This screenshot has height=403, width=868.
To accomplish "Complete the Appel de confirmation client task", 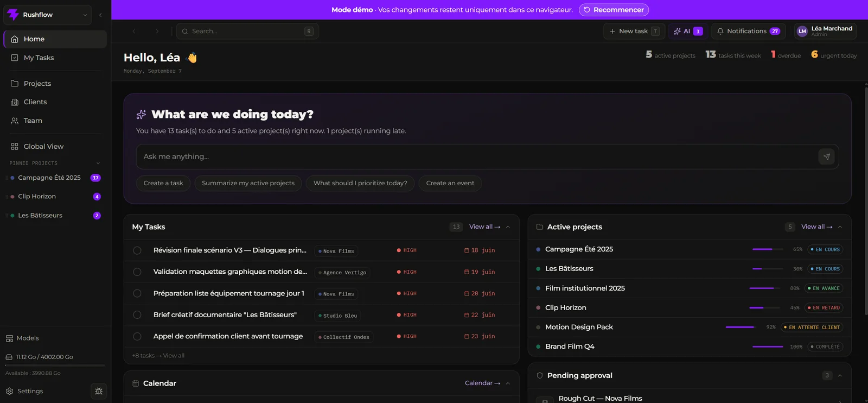I will [x=137, y=336].
